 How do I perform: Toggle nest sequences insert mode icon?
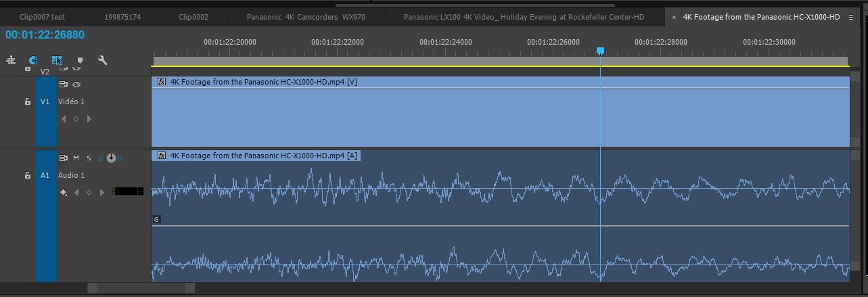click(x=11, y=60)
